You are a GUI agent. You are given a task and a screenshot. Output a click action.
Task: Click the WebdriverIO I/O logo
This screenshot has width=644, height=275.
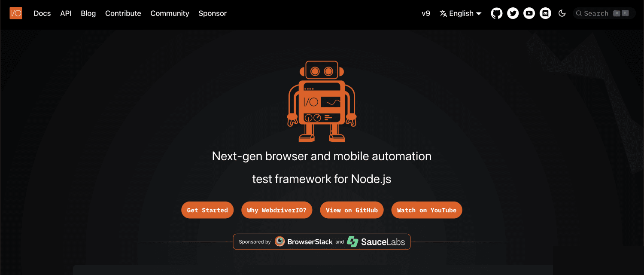click(16, 13)
